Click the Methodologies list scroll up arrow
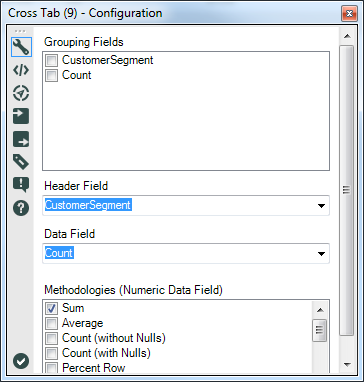Image resolution: width=364 pixels, height=382 pixels. 320,310
